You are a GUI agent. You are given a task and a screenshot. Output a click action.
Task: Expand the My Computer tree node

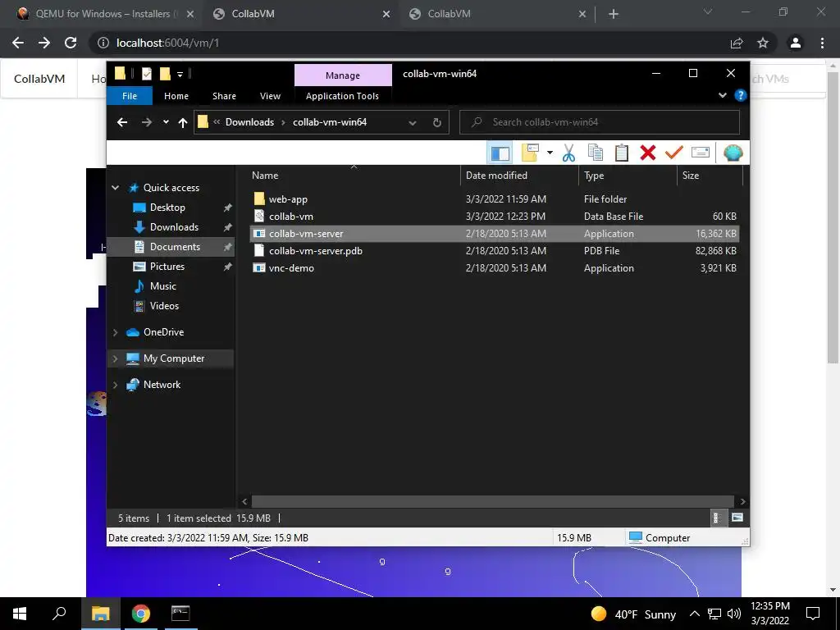[x=115, y=358]
